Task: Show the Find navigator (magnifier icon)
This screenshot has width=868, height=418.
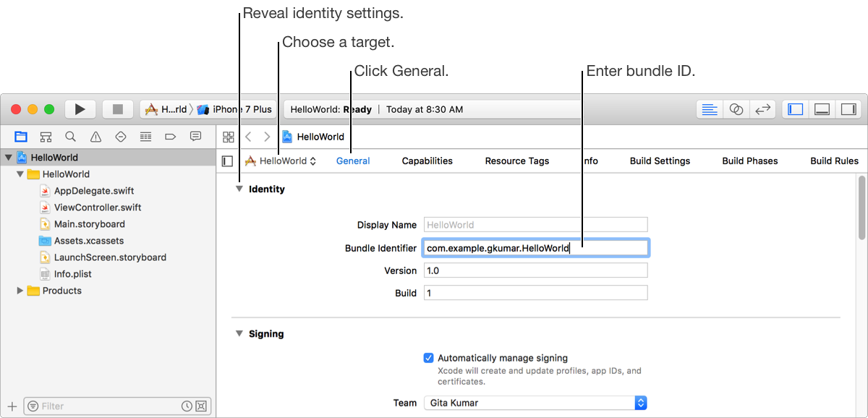Action: [x=70, y=136]
